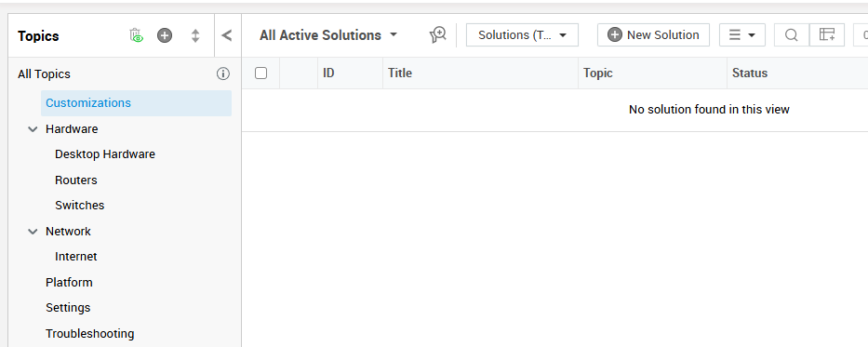Click the deleted topics trash-eye icon
The image size is (868, 347).
(x=136, y=36)
